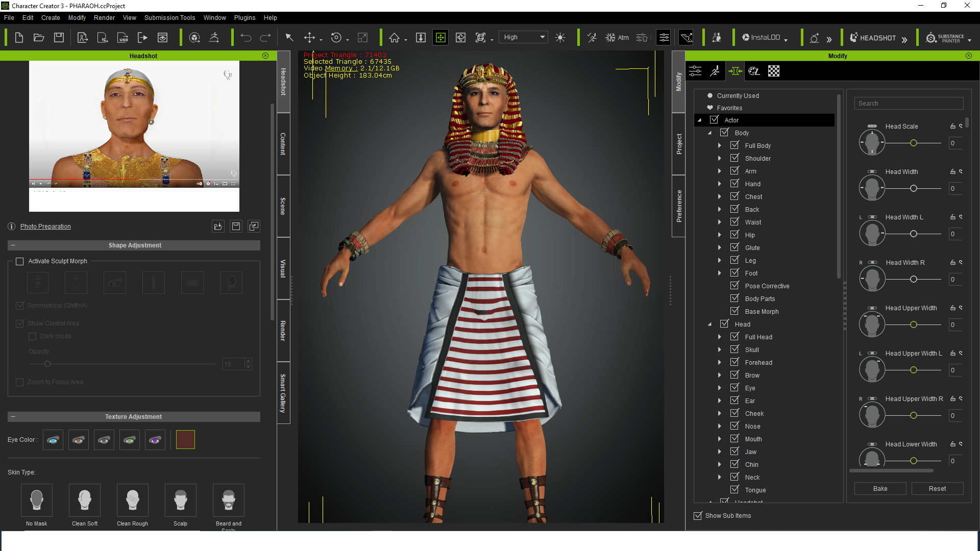Open the Modify menu
Viewport: 980px width, 551px height.
pos(77,17)
